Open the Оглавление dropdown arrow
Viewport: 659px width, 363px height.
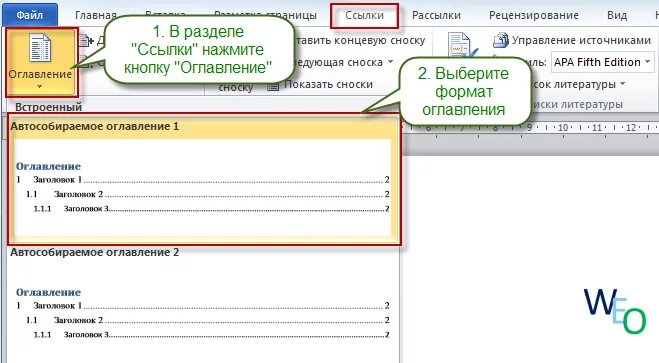pyautogui.click(x=40, y=87)
